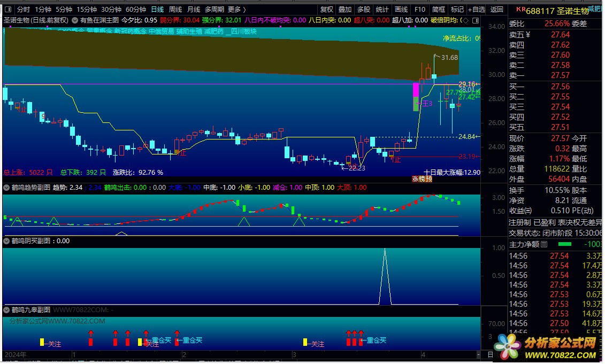Toggle the panel layout icon beside diamond
The height and width of the screenshot is (364, 605).
point(476,20)
